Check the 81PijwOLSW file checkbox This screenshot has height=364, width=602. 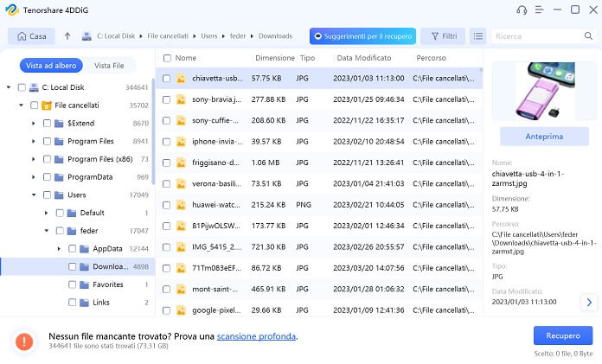click(166, 227)
